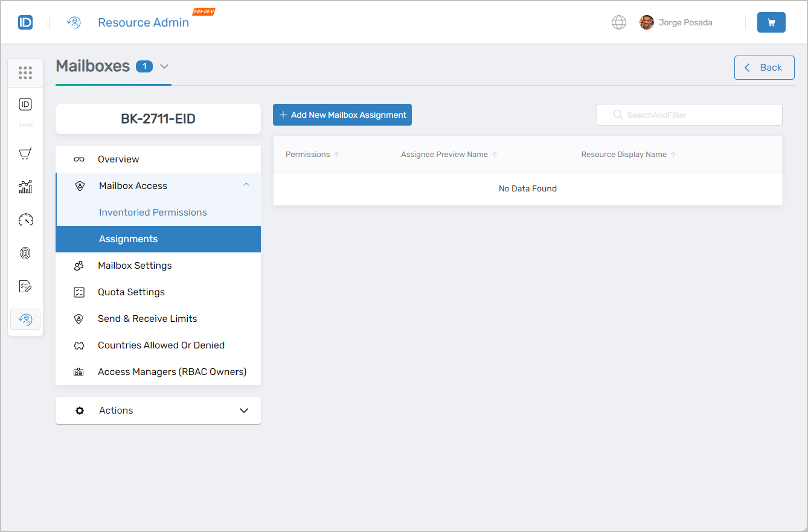Click the ID logo in top-left corner
This screenshot has width=808, height=532.
pyautogui.click(x=25, y=22)
